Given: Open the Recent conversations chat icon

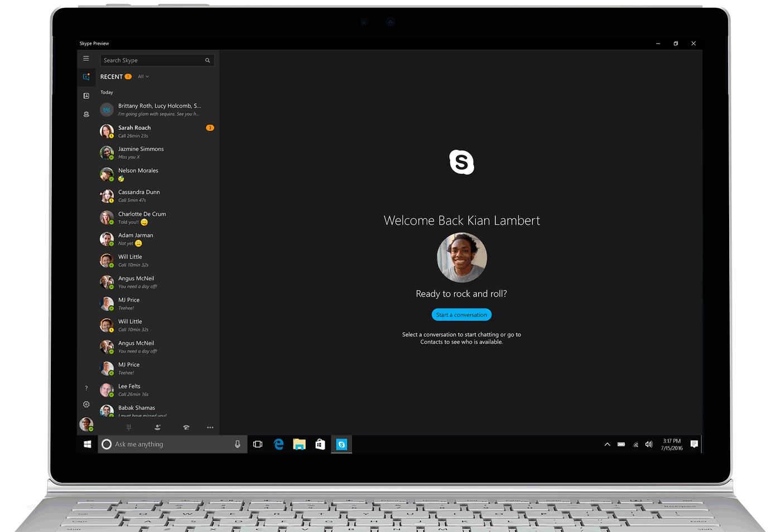Looking at the screenshot, I should click(x=86, y=77).
